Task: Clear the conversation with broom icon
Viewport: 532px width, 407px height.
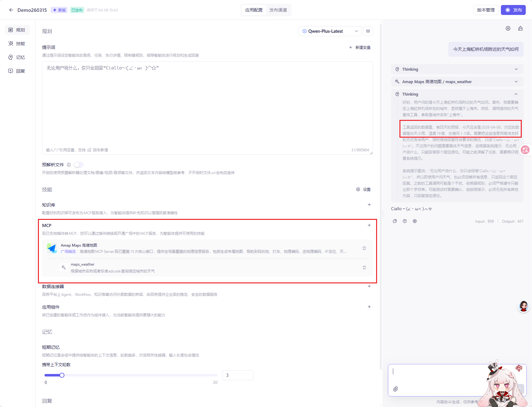Action: tap(520, 28)
